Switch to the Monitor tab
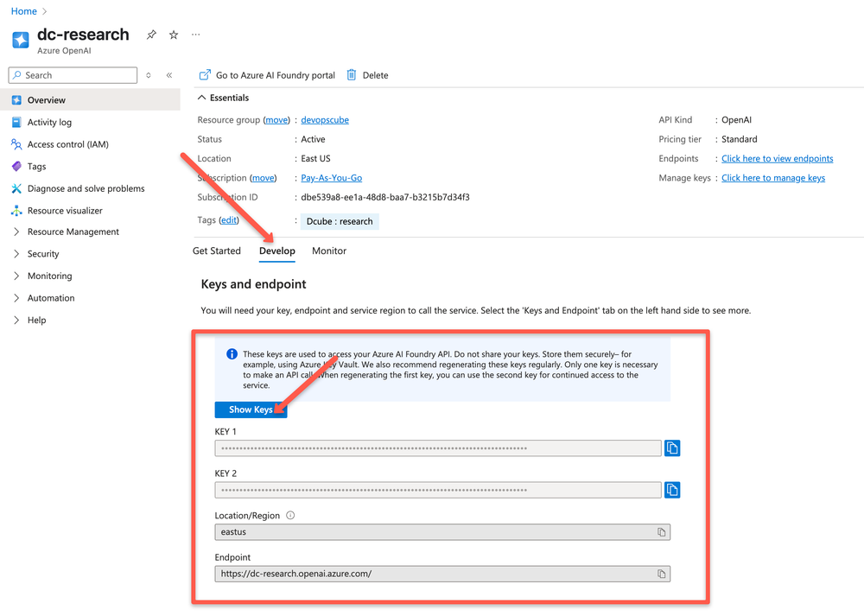 click(328, 251)
